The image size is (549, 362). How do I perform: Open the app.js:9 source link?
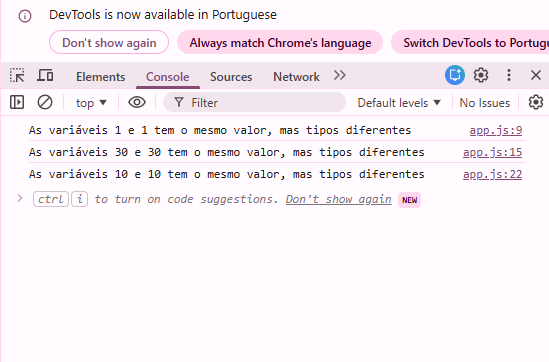click(x=496, y=130)
